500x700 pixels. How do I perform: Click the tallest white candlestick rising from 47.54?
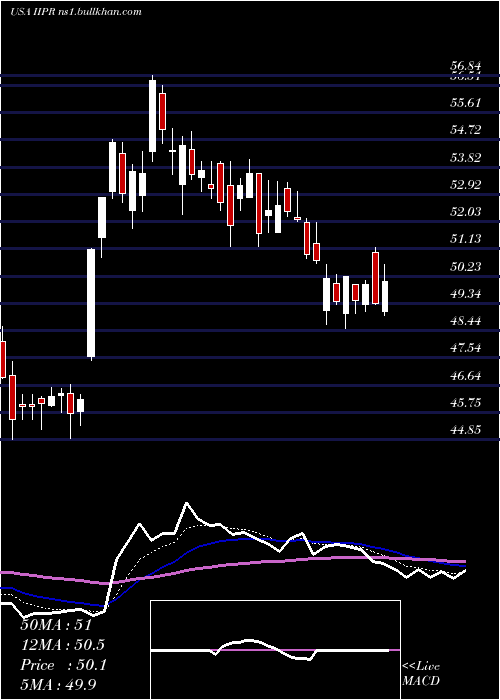pyautogui.click(x=91, y=303)
